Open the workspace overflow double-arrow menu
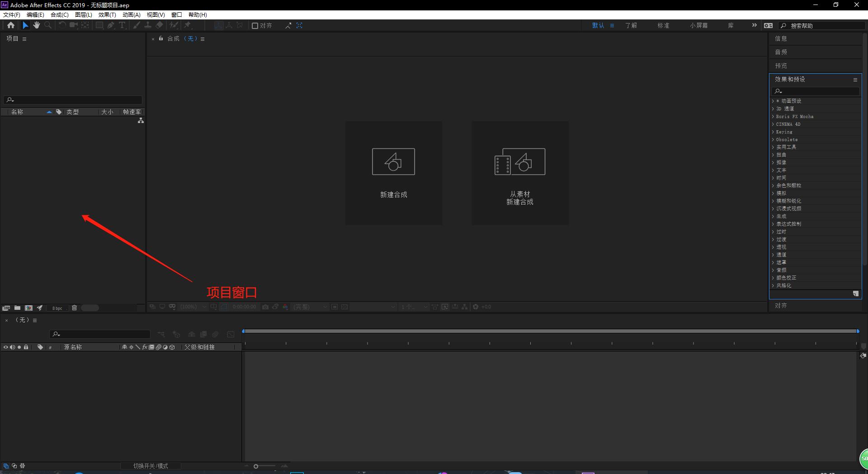The image size is (868, 474). tap(754, 25)
